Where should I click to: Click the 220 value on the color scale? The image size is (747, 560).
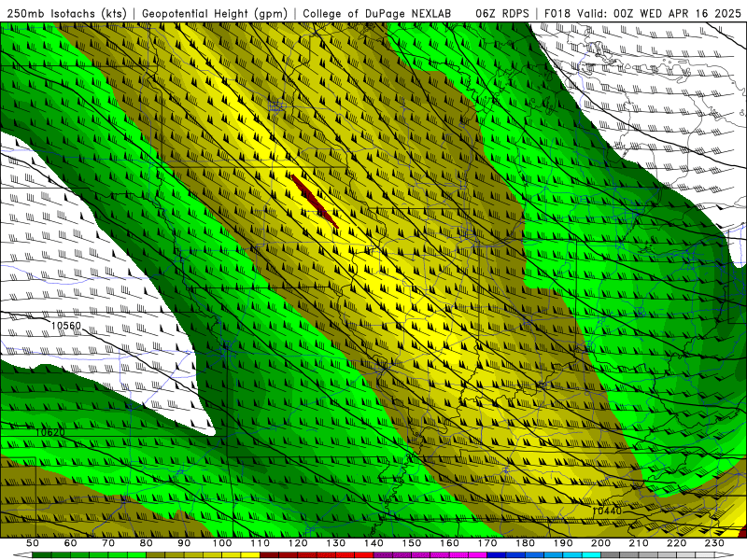pyautogui.click(x=676, y=543)
